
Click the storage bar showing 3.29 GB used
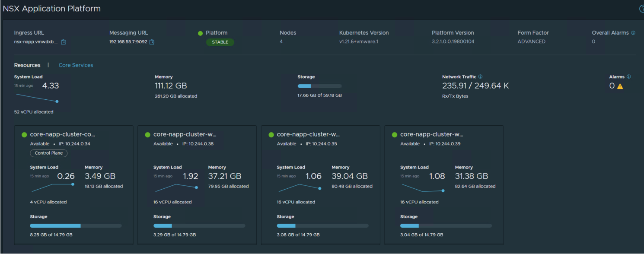tap(199, 225)
